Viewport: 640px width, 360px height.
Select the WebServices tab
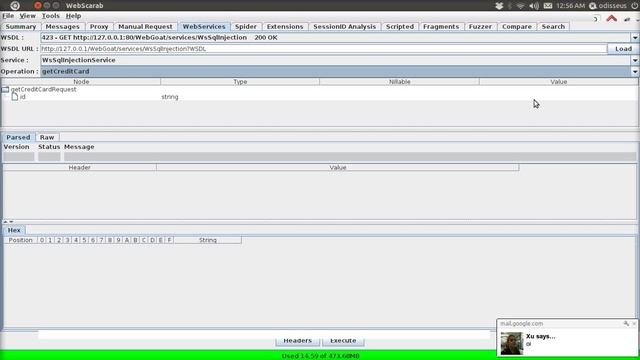click(204, 27)
